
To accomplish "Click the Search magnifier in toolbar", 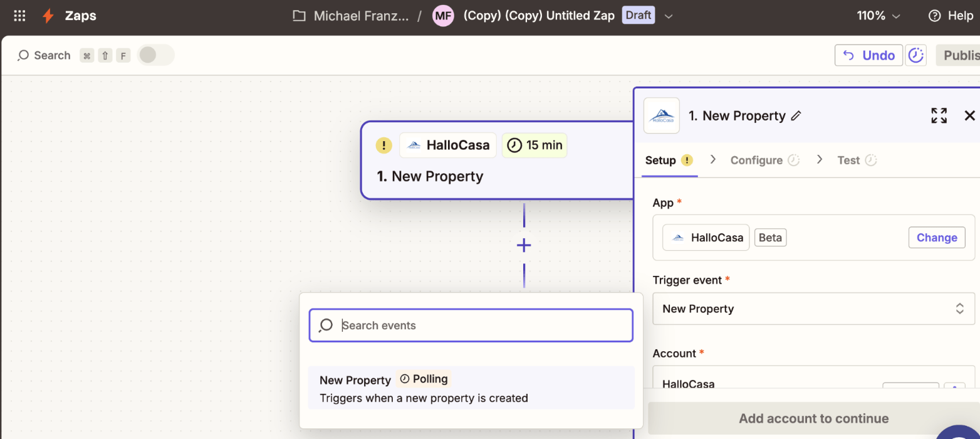I will coord(23,55).
